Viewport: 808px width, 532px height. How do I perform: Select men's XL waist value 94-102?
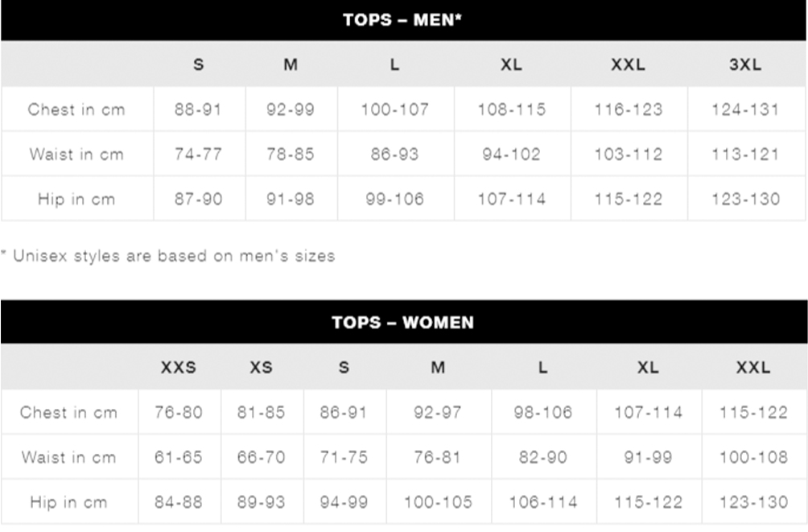point(511,155)
